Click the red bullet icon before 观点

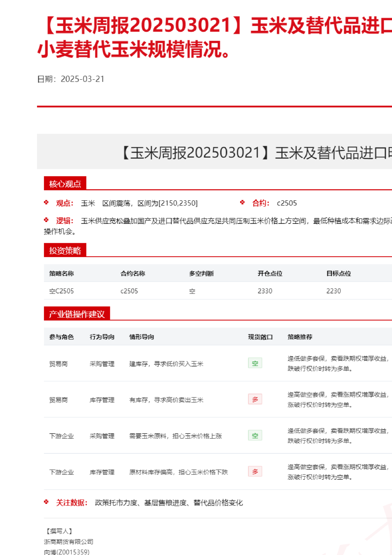pos(46,203)
